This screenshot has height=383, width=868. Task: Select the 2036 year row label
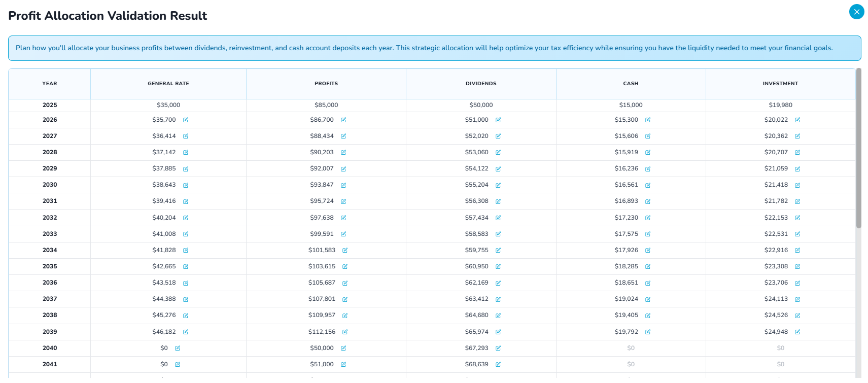pyautogui.click(x=50, y=283)
